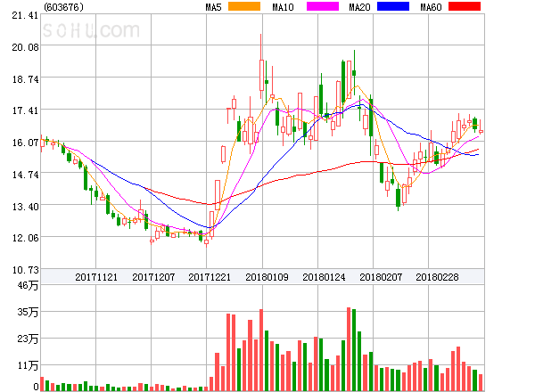
Task: Click the 20180207 date label
Action: pos(381,277)
